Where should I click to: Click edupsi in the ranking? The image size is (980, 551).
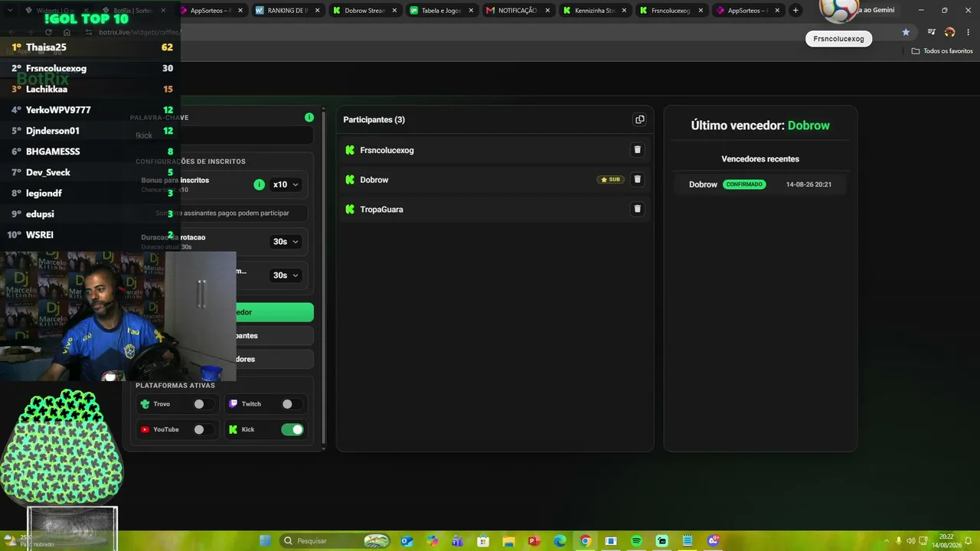coord(40,214)
